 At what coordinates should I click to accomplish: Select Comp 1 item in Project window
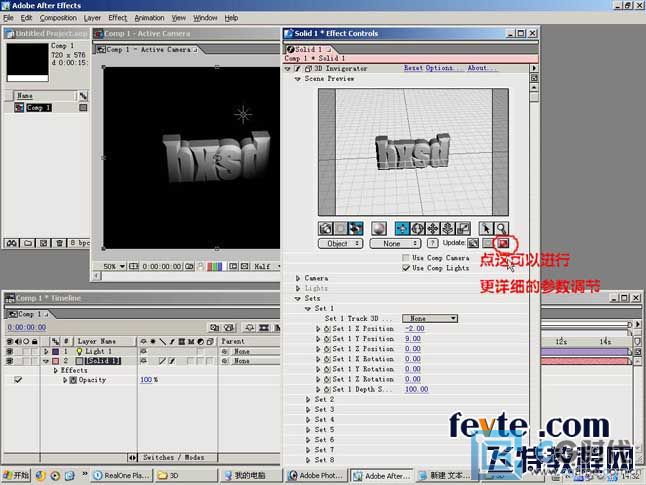coord(39,108)
